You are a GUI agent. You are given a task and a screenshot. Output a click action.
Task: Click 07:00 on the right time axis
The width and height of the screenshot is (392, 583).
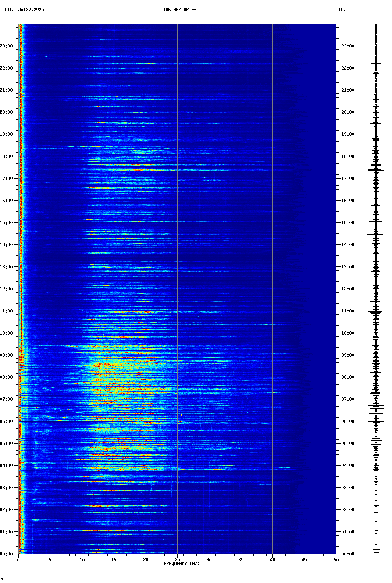coord(348,399)
